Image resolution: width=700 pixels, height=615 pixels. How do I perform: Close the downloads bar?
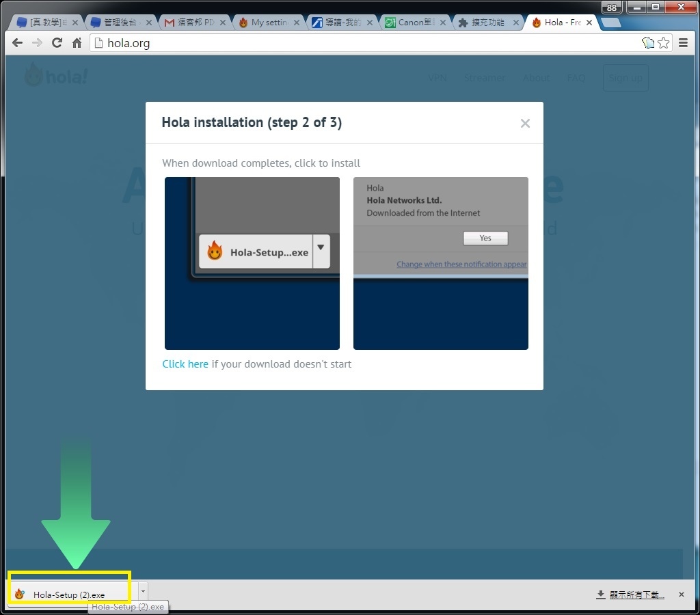click(682, 594)
